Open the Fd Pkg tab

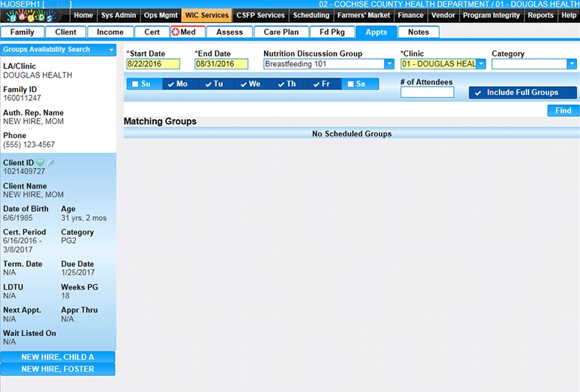[x=332, y=32]
